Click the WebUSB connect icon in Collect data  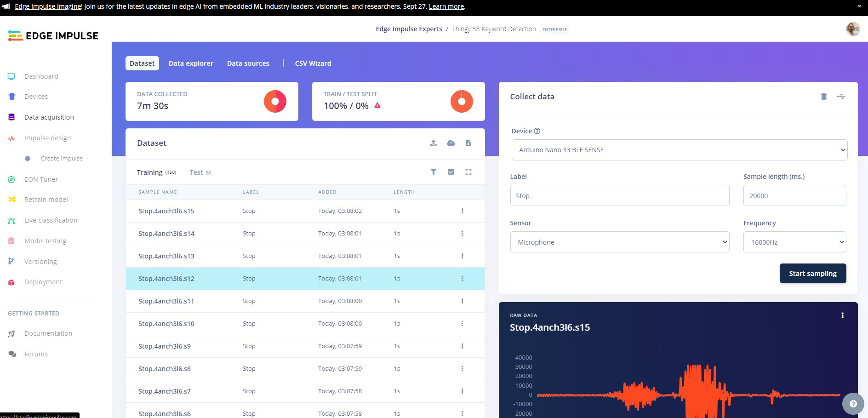click(841, 97)
